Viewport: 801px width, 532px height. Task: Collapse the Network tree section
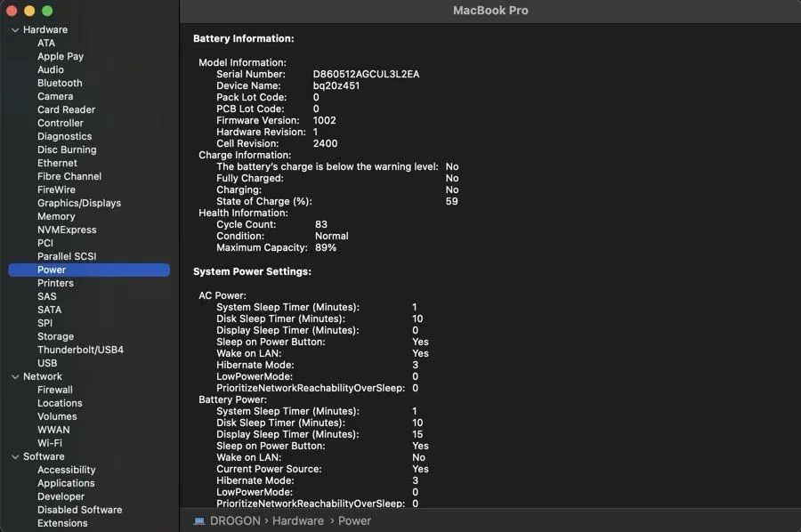point(14,376)
